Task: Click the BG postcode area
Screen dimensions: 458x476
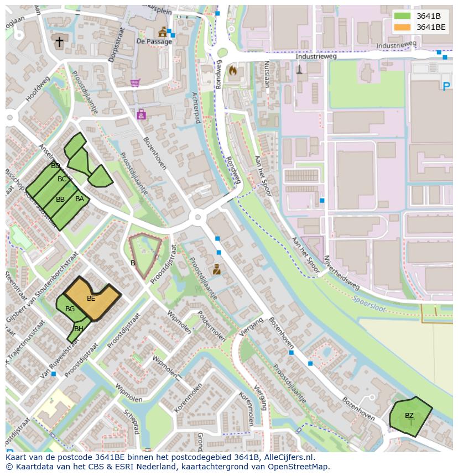Action: [x=70, y=309]
